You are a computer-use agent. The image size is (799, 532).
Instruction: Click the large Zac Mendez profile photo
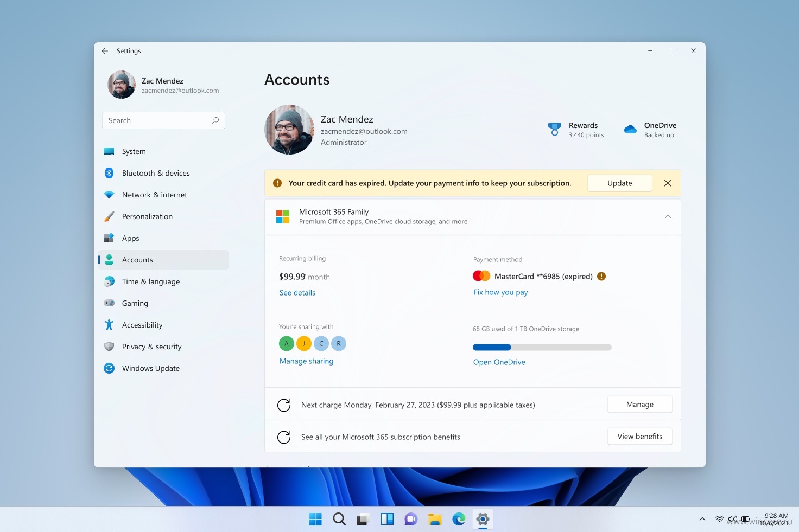289,130
